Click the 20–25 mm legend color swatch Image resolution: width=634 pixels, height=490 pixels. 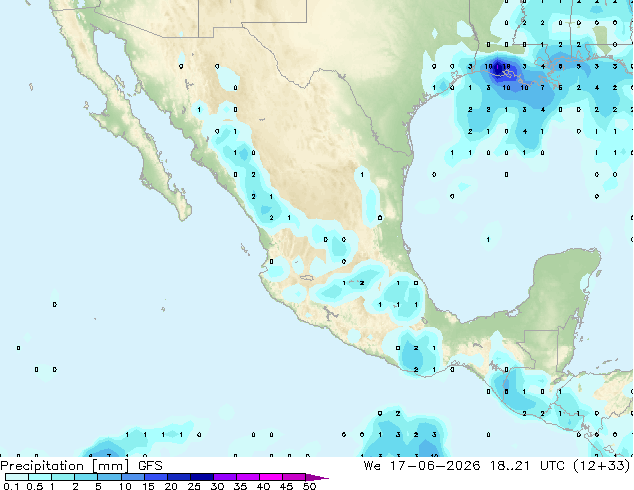[179, 477]
